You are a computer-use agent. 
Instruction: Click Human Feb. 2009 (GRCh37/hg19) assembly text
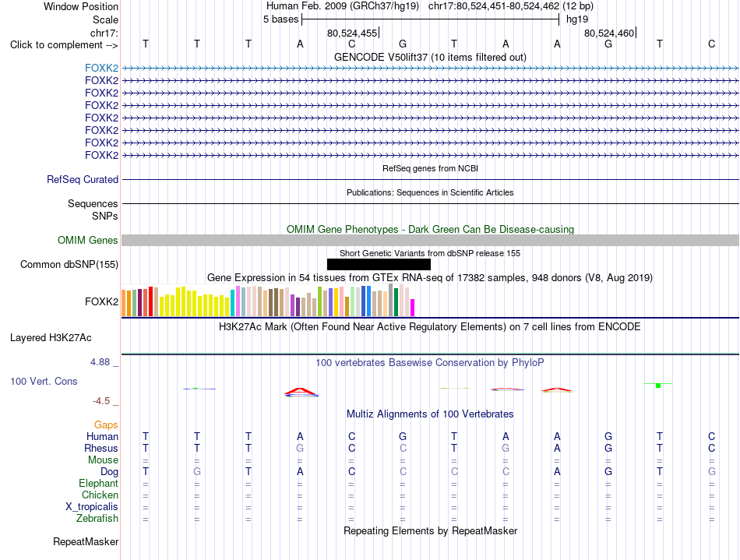click(x=343, y=6)
